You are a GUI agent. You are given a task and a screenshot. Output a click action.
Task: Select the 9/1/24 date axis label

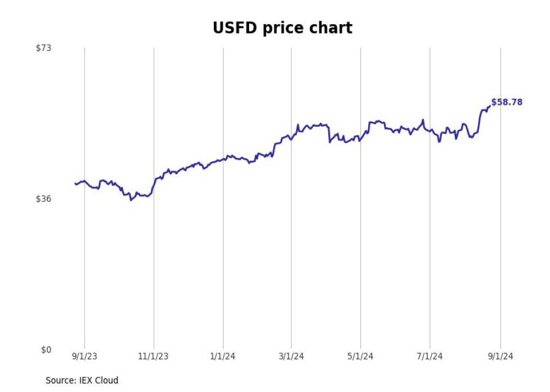[x=501, y=356]
